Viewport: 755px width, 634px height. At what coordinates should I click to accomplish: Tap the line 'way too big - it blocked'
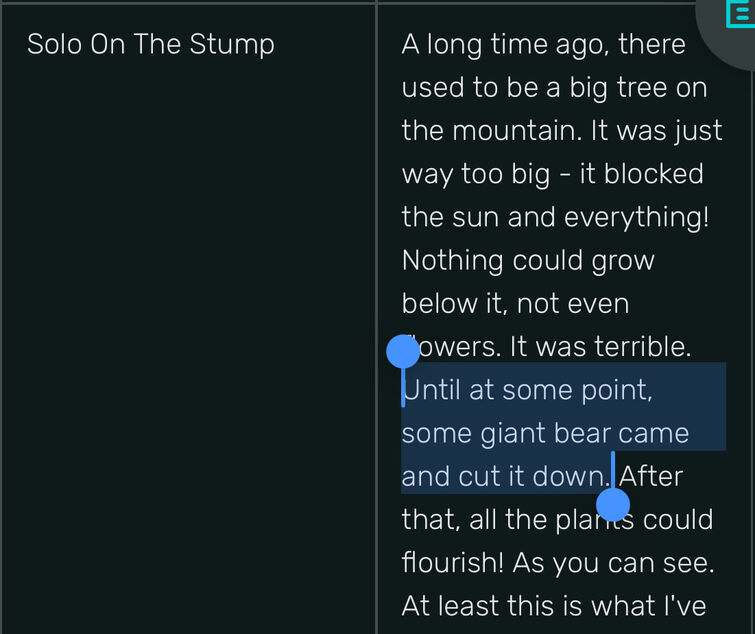coord(552,174)
